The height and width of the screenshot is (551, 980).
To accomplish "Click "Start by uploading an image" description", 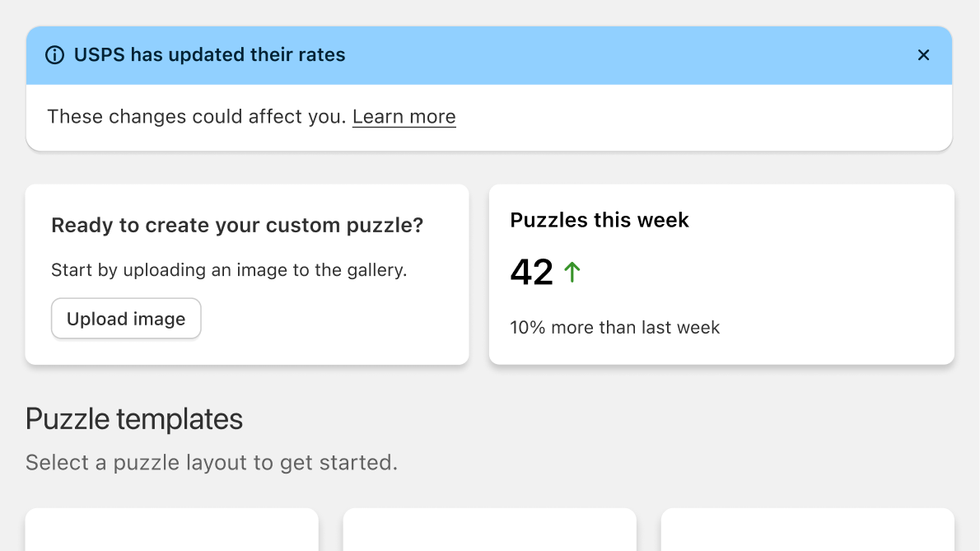I will pyautogui.click(x=229, y=270).
